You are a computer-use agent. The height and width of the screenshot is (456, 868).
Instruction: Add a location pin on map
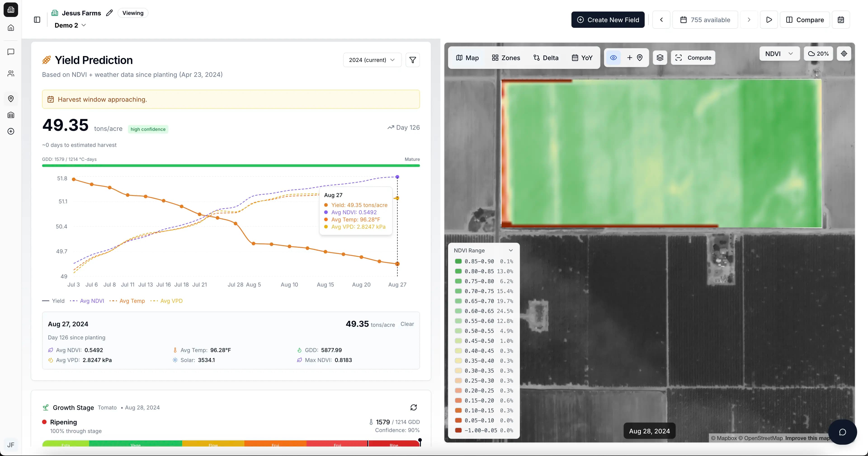tap(635, 58)
